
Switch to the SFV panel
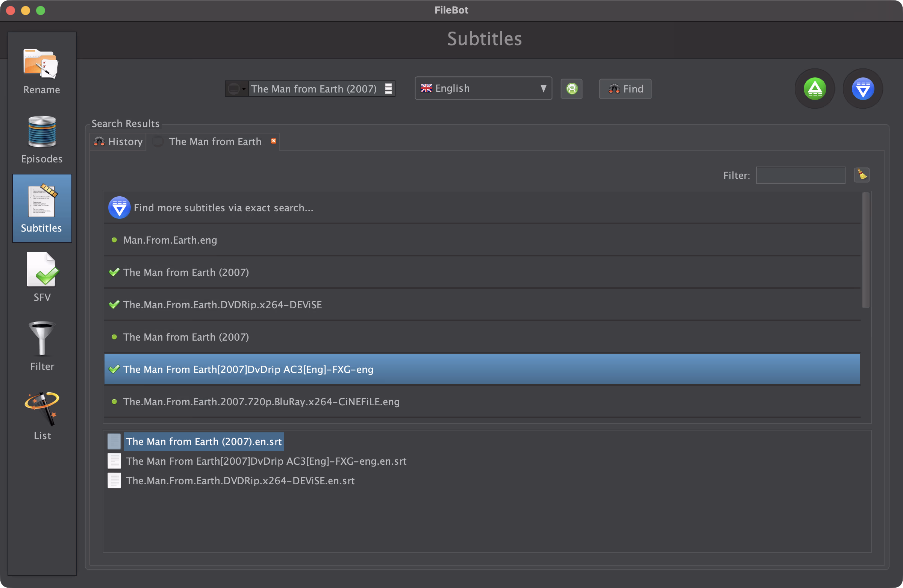(x=42, y=277)
